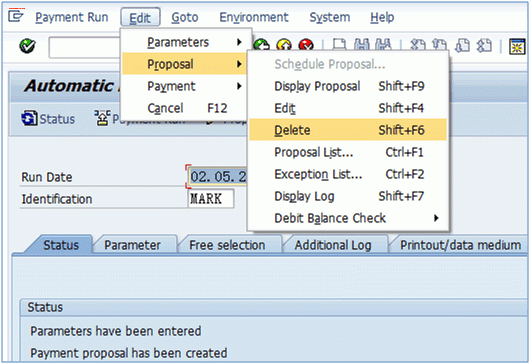The width and height of the screenshot is (531, 364).
Task: Go to next page icon
Action: point(462,45)
